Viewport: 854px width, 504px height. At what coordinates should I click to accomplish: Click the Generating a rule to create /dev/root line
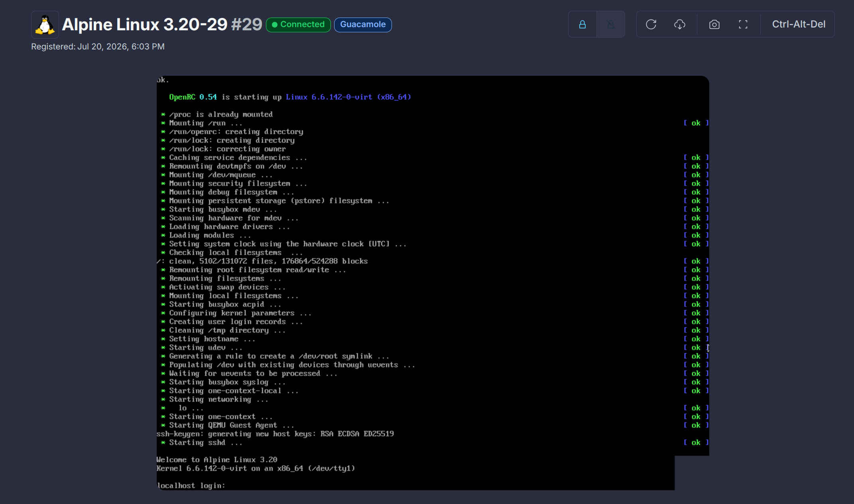[x=275, y=356]
